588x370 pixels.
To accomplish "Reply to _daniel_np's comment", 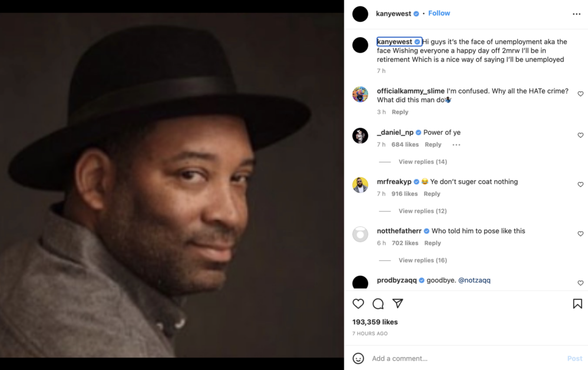I will [x=433, y=144].
